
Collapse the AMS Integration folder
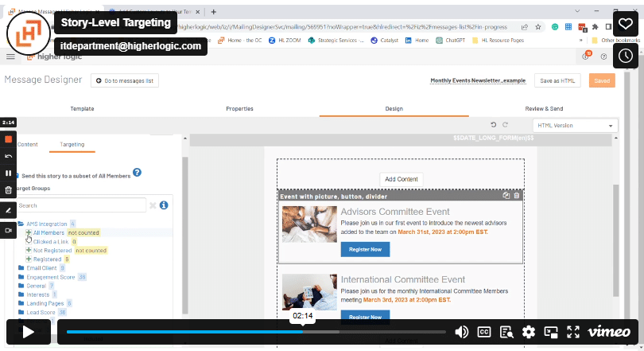point(21,224)
